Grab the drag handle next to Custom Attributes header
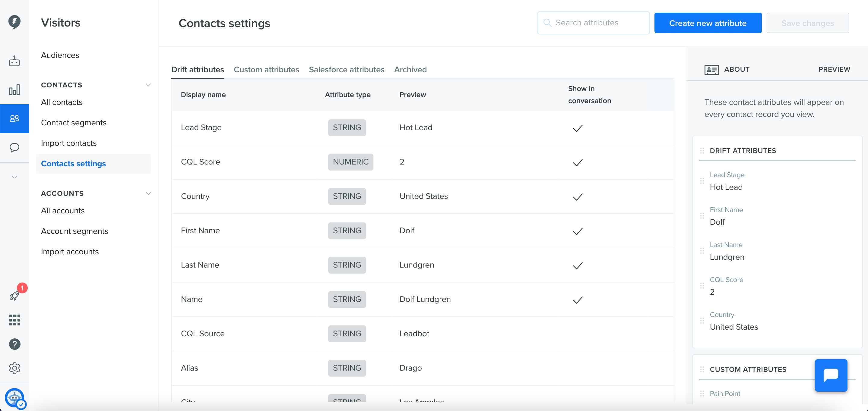This screenshot has height=411, width=868. [x=702, y=369]
